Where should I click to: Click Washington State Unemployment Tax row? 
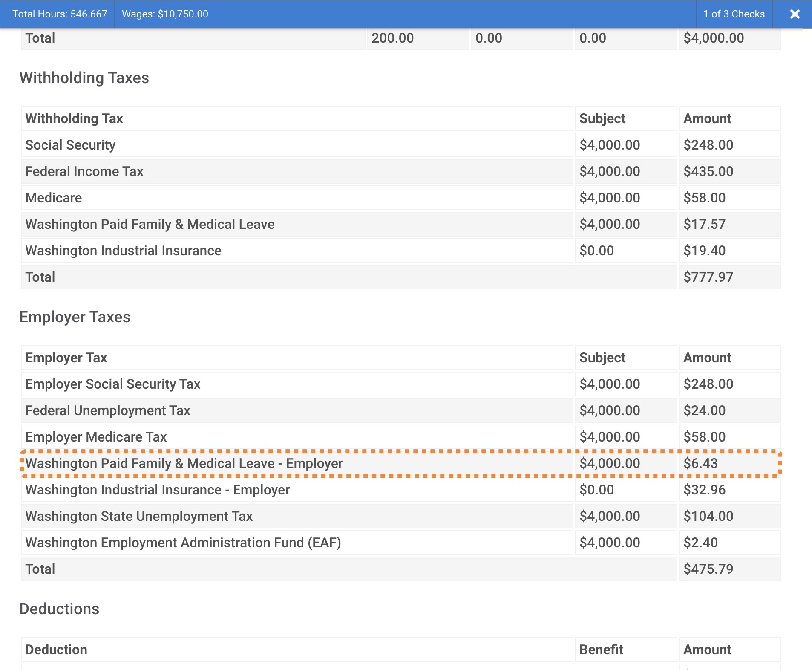coord(139,516)
